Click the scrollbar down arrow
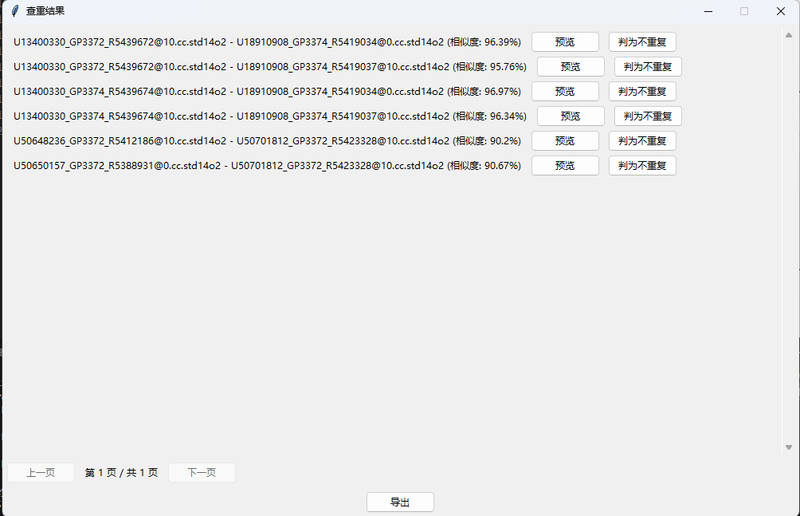Image resolution: width=800 pixels, height=516 pixels. click(789, 448)
